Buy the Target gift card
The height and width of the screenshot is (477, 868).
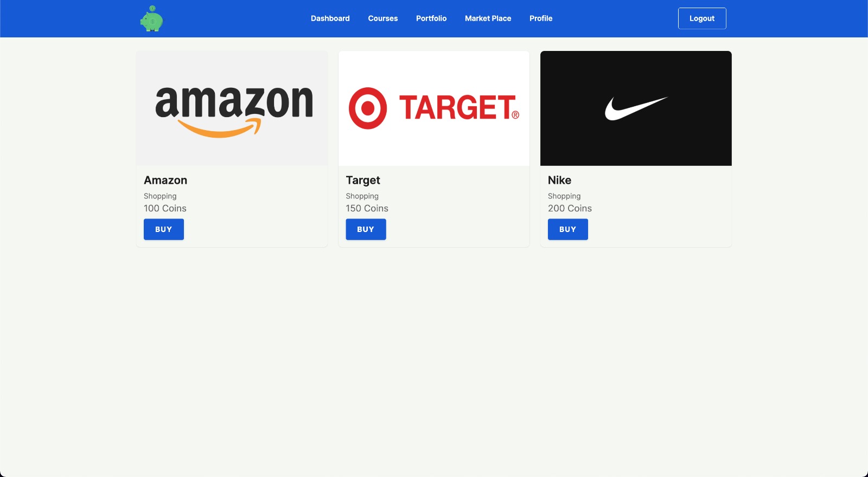tap(366, 229)
